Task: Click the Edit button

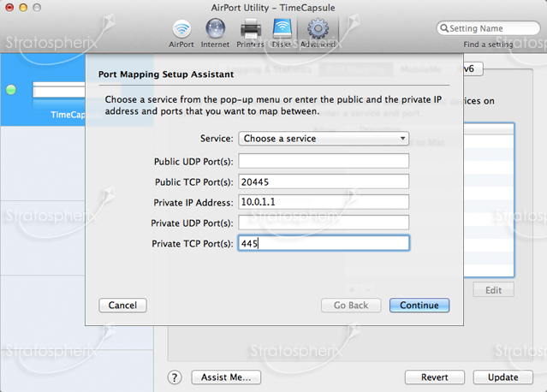Action: [x=493, y=290]
